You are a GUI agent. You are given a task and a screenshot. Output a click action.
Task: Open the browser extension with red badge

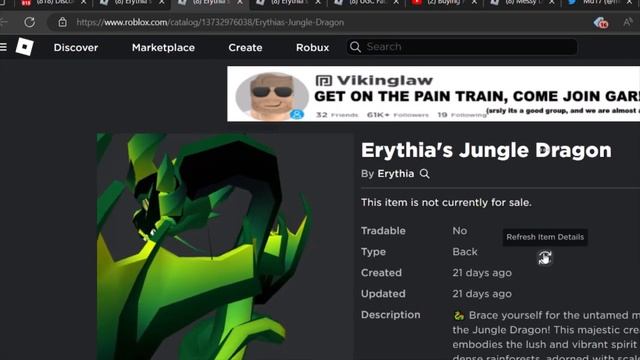click(600, 22)
